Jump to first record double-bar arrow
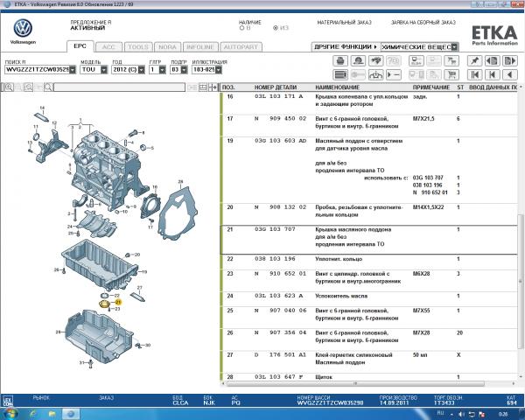The height and width of the screenshot is (420, 525). pos(475,74)
